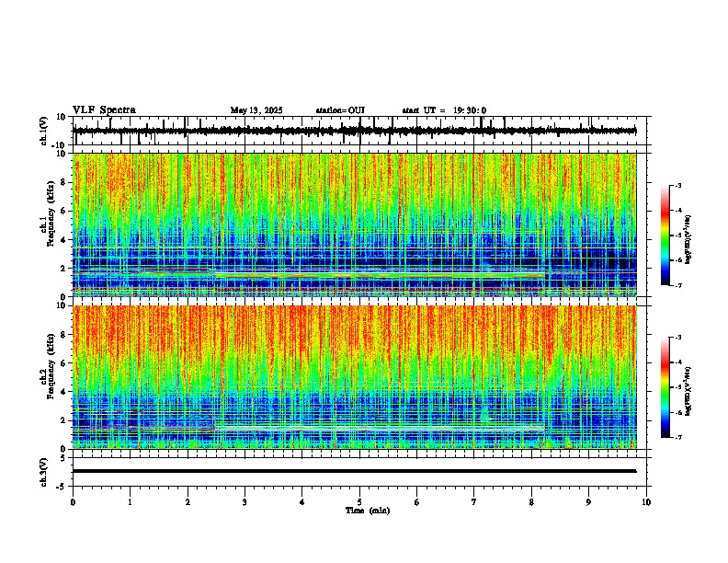
Task: Click the ch.1 spectrogram color scale bar
Action: pos(665,235)
